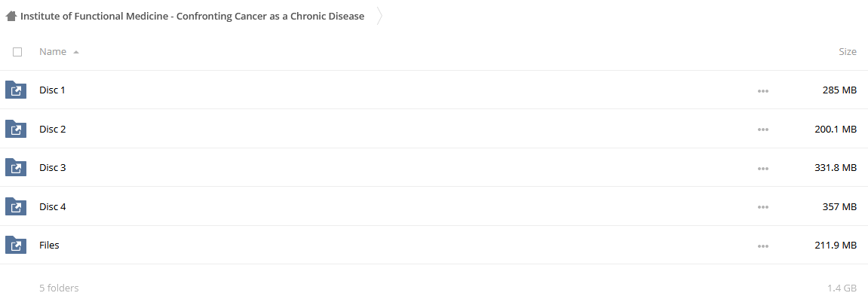This screenshot has width=868, height=299.
Task: Open the Disc 2 shared folder icon
Action: (16, 129)
